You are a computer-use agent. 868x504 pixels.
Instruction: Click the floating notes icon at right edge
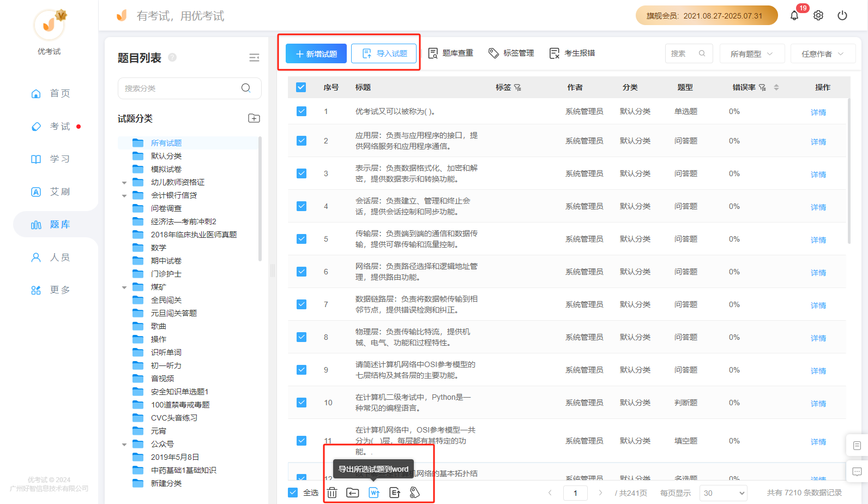point(857,446)
